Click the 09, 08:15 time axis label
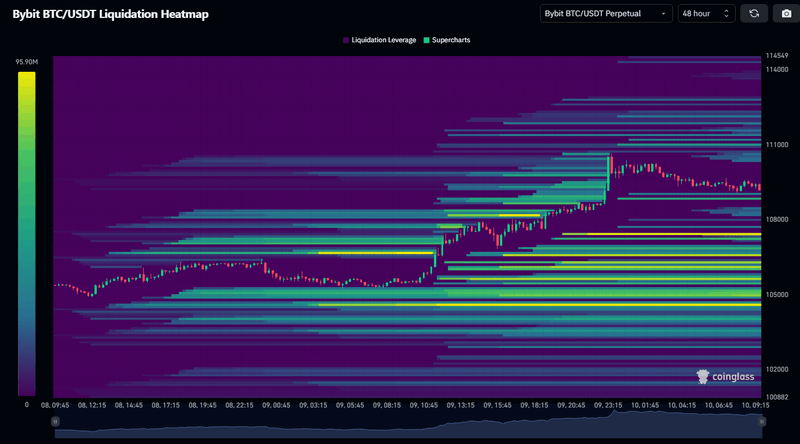 point(387,405)
